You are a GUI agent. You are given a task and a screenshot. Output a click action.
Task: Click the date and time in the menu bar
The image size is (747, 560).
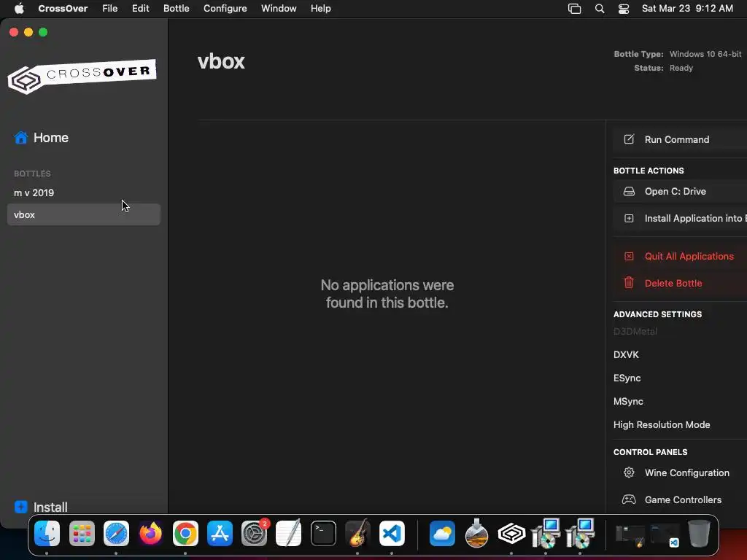tap(687, 8)
